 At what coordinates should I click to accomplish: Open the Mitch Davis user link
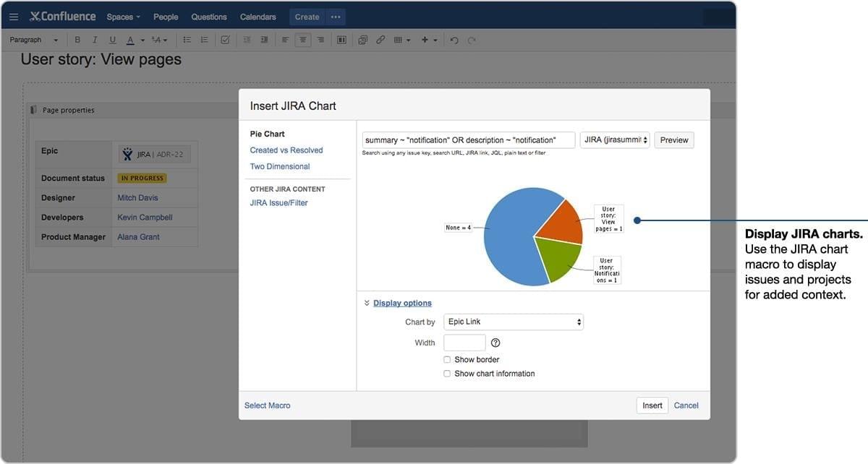point(137,197)
